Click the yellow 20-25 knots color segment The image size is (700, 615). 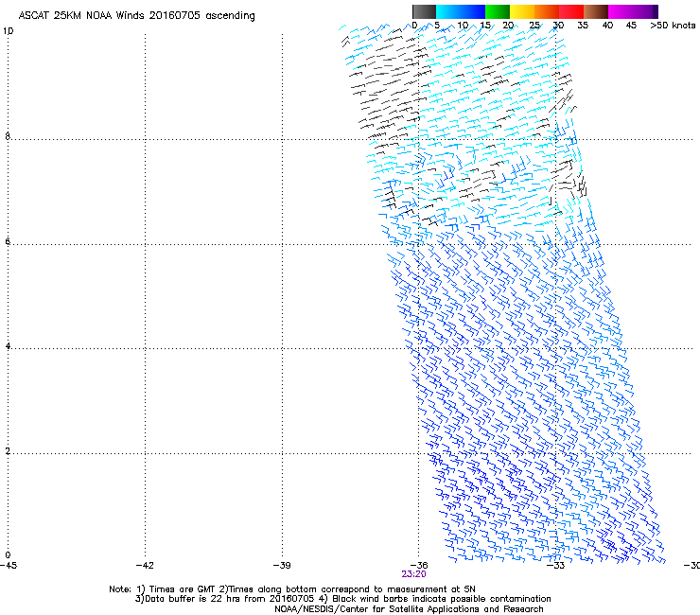click(522, 11)
